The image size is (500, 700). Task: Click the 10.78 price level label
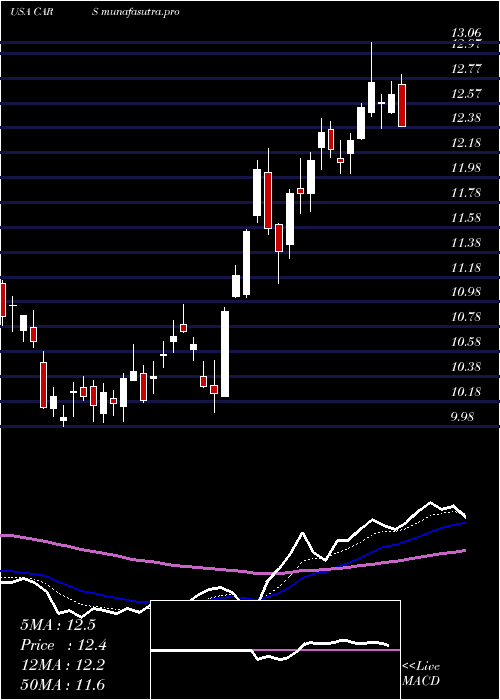pyautogui.click(x=466, y=317)
